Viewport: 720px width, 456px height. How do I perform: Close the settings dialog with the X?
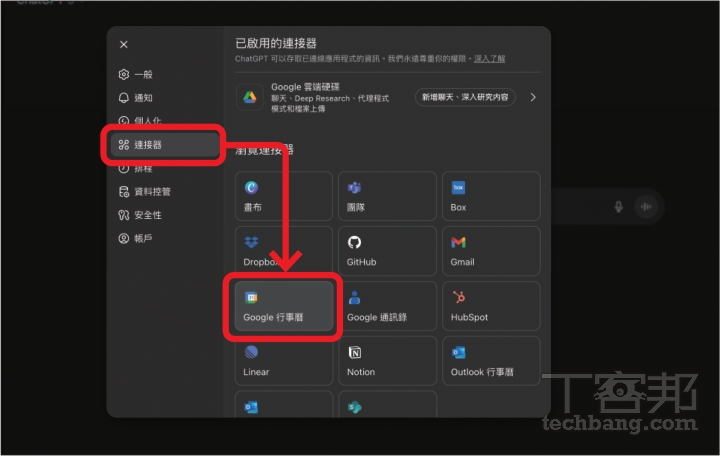tap(124, 45)
